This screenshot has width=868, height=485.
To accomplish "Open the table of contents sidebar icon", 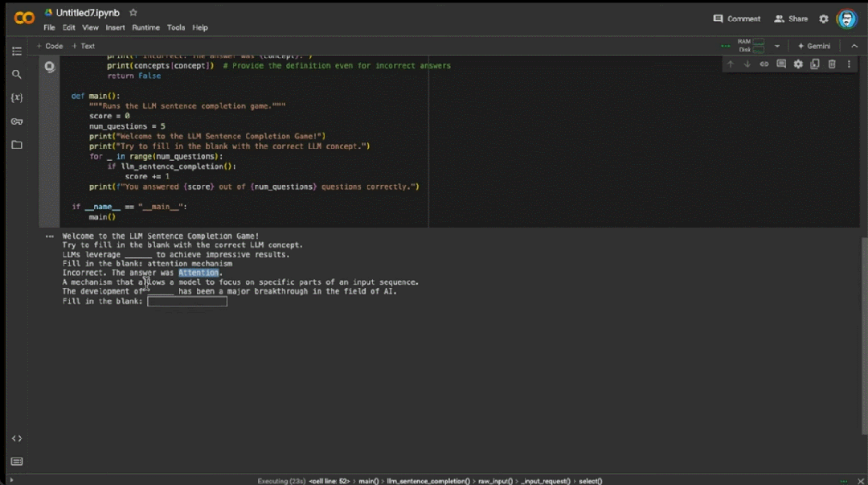I will tap(17, 51).
